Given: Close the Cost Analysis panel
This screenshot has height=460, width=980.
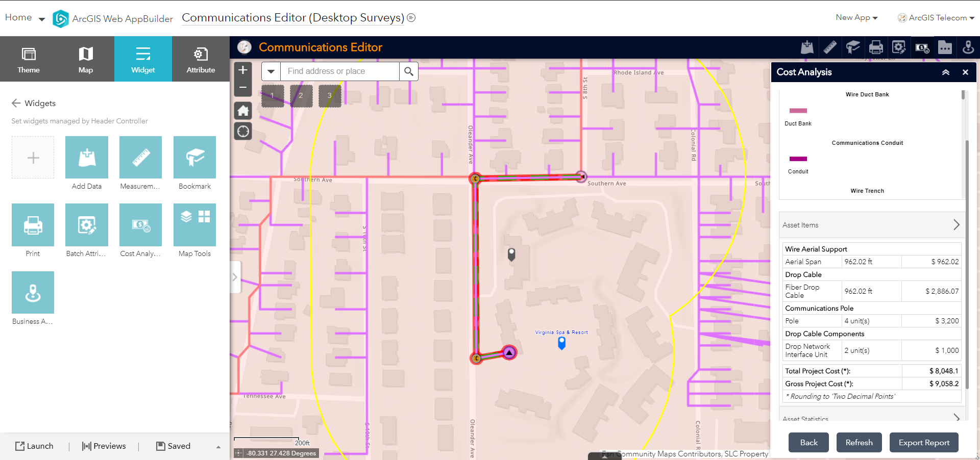Looking at the screenshot, I should click(x=965, y=72).
